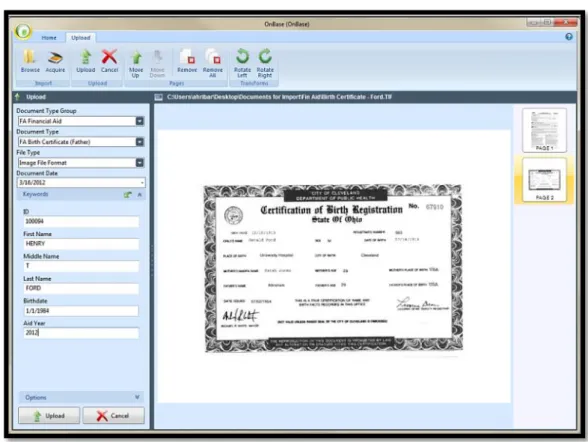Collapse the Keywords section

click(140, 195)
